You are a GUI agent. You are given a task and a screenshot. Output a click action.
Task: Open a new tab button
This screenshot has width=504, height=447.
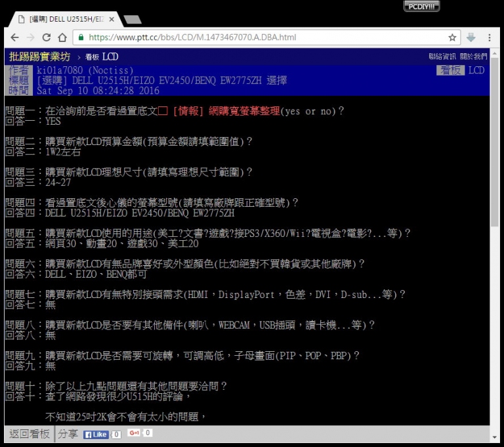(x=133, y=19)
